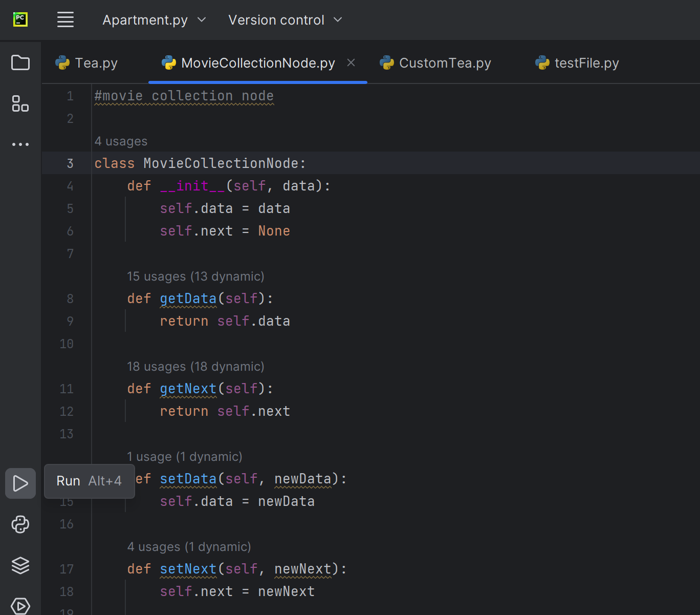Image resolution: width=700 pixels, height=615 pixels.
Task: Click 'self.data = data' on line 5
Action: point(225,208)
